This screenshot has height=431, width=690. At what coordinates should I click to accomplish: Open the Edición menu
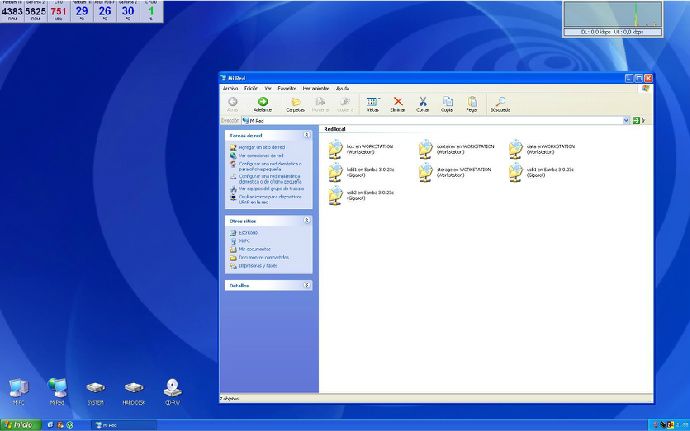[251, 88]
